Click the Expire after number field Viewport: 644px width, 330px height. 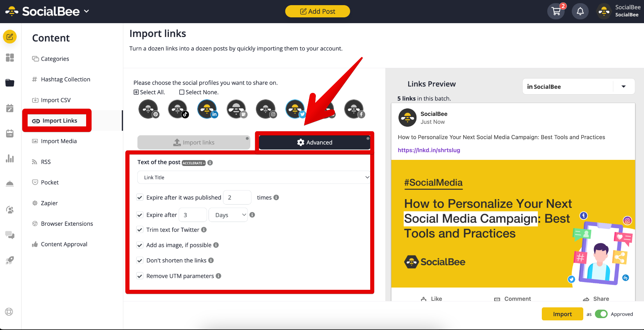click(193, 215)
